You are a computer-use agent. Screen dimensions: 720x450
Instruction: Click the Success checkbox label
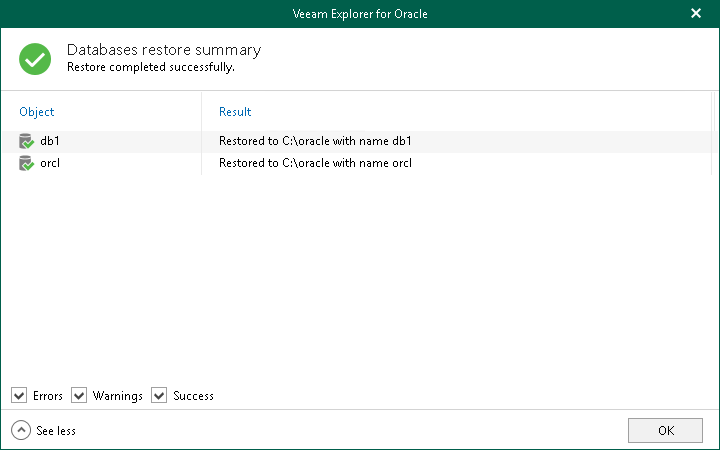pyautogui.click(x=193, y=396)
